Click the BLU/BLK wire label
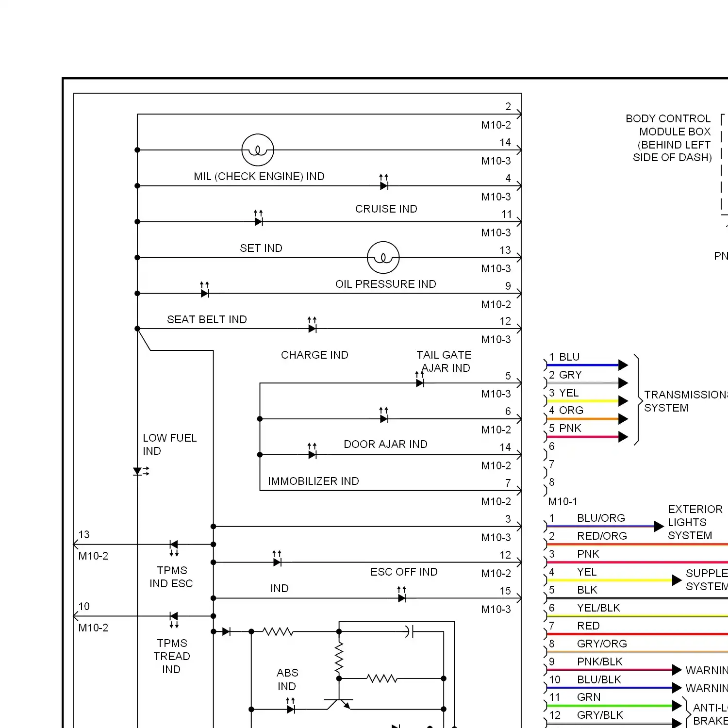728x728 pixels. [x=599, y=679]
